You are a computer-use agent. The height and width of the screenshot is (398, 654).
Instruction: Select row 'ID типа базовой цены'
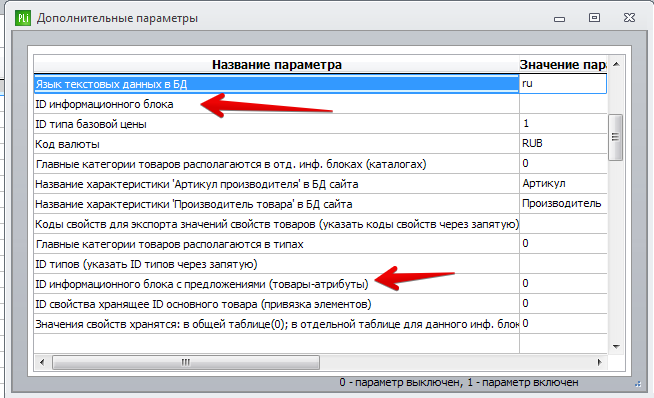click(276, 124)
